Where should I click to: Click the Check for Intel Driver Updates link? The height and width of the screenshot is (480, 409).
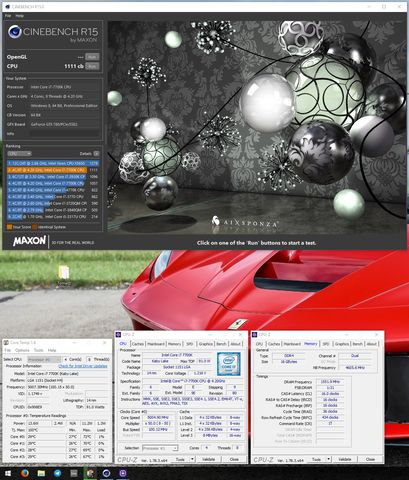[83, 366]
